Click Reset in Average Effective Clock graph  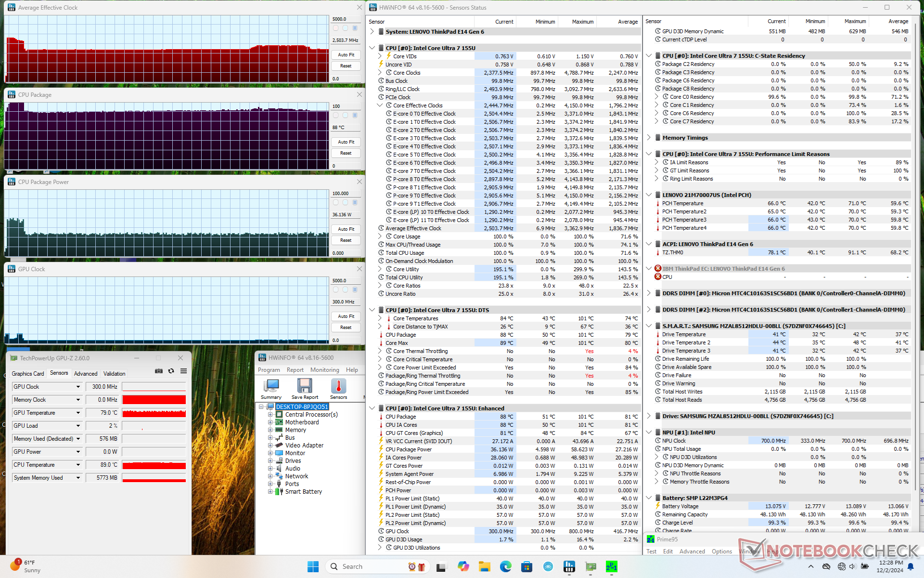point(346,66)
